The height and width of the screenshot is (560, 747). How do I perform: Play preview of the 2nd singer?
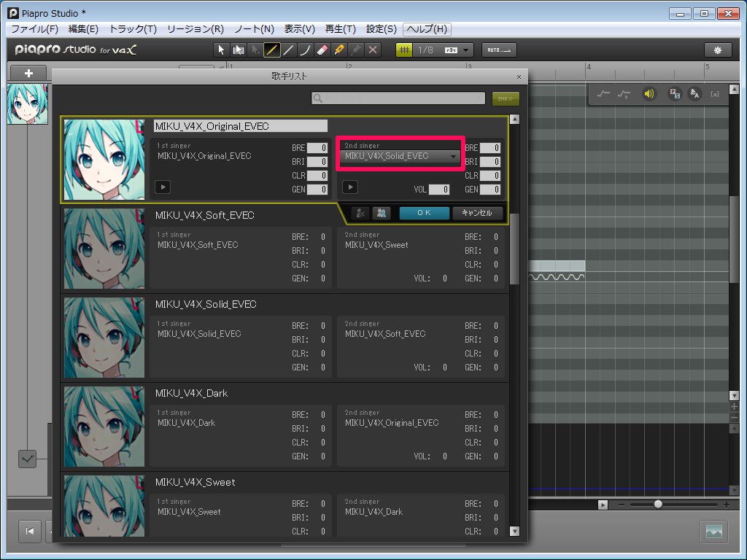350,187
